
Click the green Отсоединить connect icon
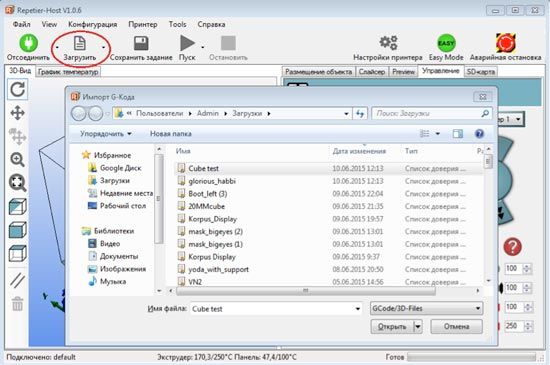tap(28, 42)
